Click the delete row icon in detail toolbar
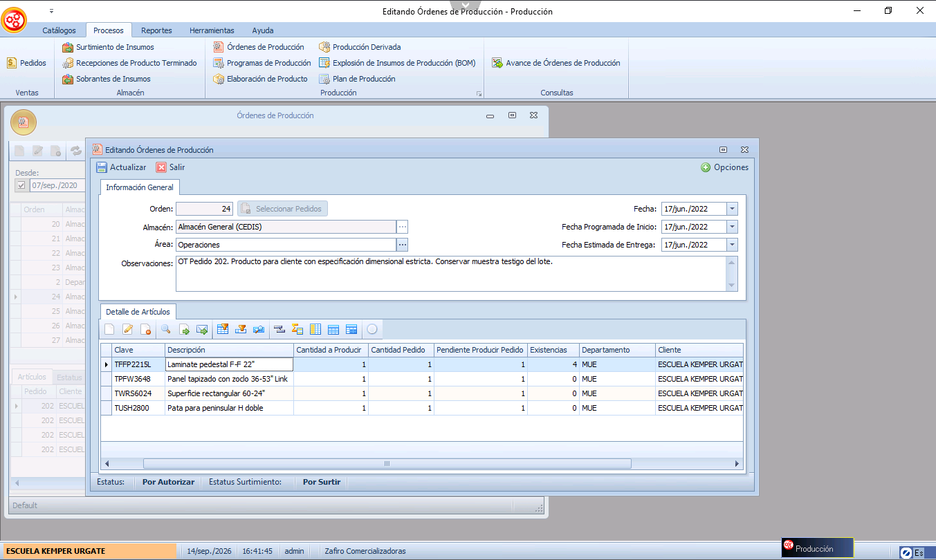Image resolution: width=936 pixels, height=560 pixels. pyautogui.click(x=145, y=330)
